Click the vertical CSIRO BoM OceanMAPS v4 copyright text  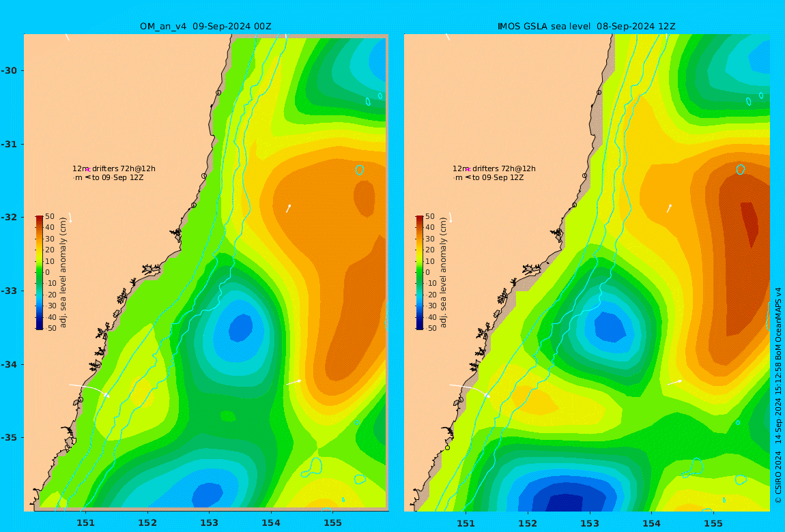[x=778, y=395]
